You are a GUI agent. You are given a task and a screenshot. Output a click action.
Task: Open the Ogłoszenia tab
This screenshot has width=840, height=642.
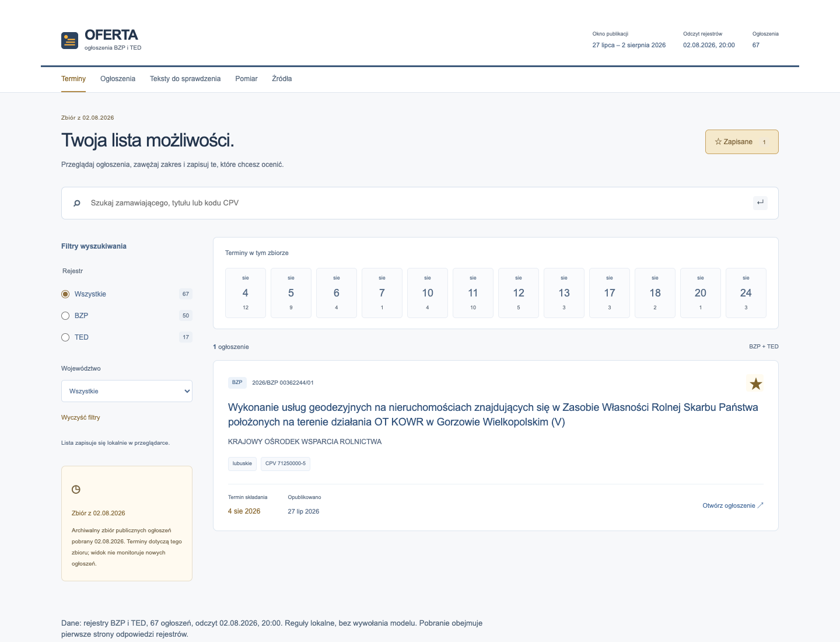coord(118,79)
